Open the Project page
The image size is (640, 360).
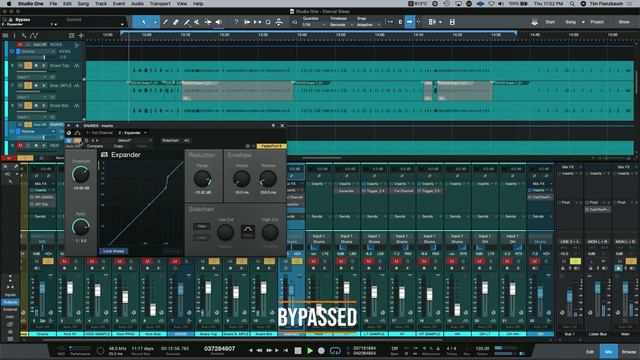pos(597,22)
